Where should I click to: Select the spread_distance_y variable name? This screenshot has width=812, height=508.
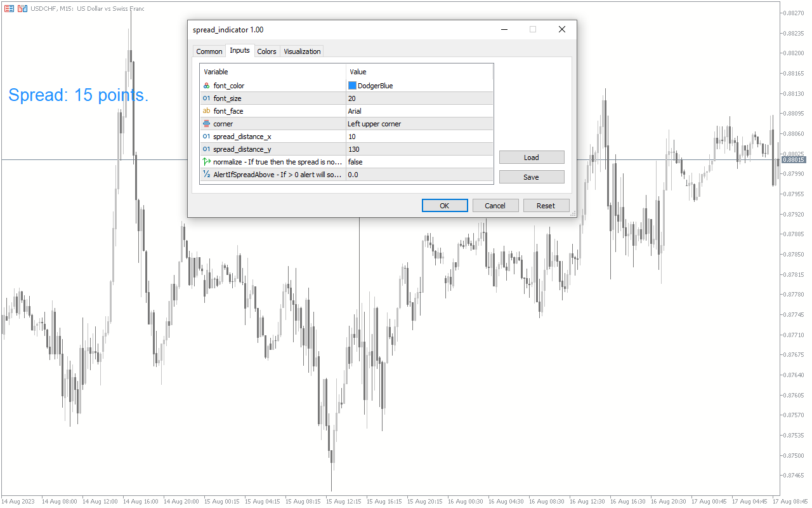click(x=242, y=149)
